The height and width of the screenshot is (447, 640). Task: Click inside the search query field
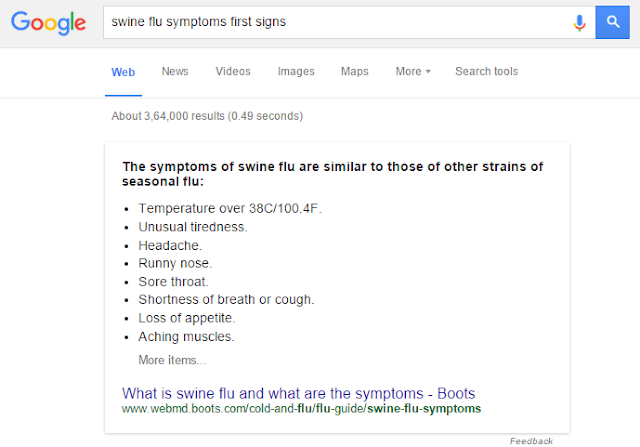click(335, 22)
